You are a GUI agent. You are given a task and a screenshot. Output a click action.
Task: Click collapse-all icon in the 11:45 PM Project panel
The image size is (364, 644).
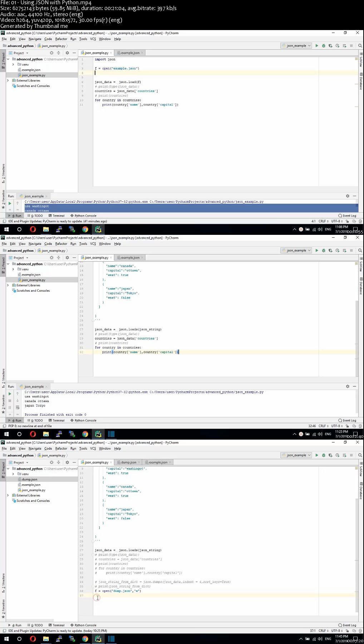59,463
